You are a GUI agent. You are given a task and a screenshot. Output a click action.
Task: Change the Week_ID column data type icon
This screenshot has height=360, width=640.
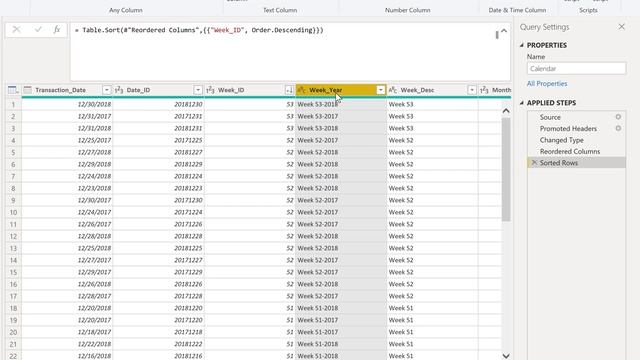pyautogui.click(x=210, y=90)
